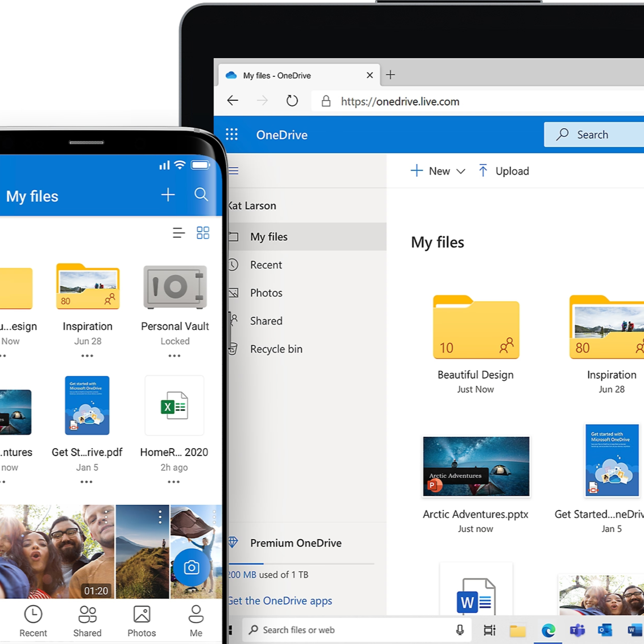Click the hamburger menu icon in sidebar
The width and height of the screenshot is (644, 644).
234,171
